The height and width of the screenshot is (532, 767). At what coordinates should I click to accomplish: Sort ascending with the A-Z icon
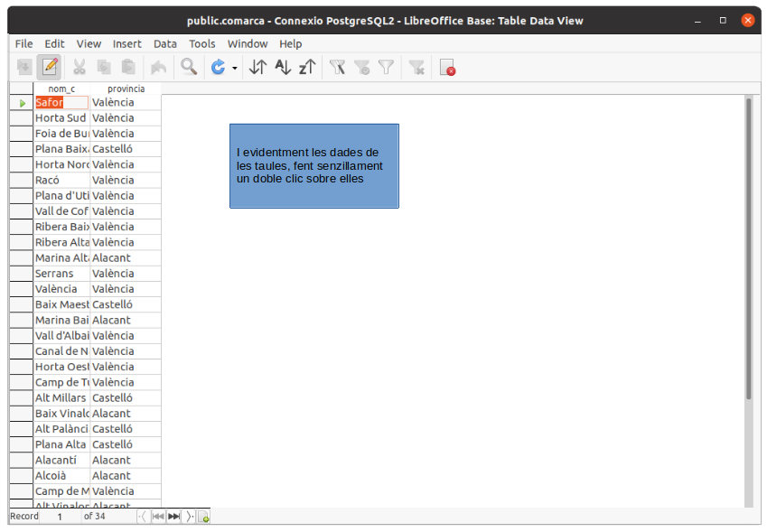coord(283,67)
